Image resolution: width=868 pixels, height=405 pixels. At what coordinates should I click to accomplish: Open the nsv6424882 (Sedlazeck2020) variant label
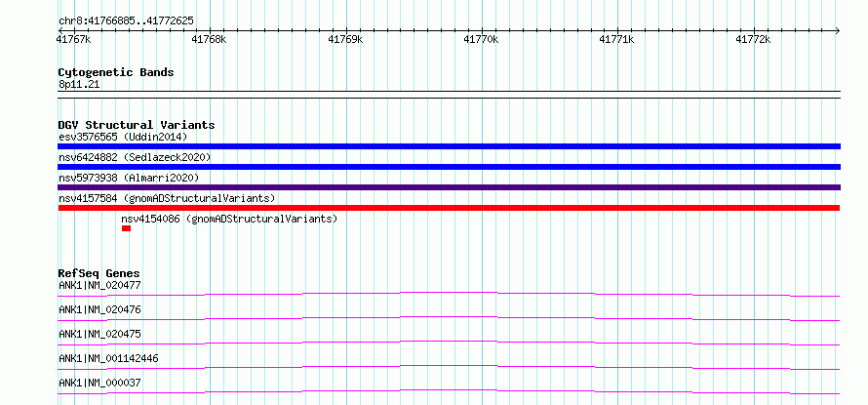point(135,157)
